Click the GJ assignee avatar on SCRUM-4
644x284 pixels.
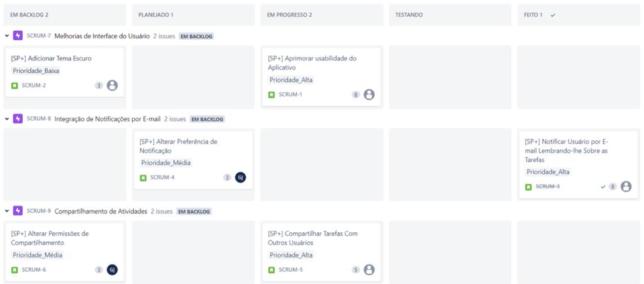[x=240, y=178]
